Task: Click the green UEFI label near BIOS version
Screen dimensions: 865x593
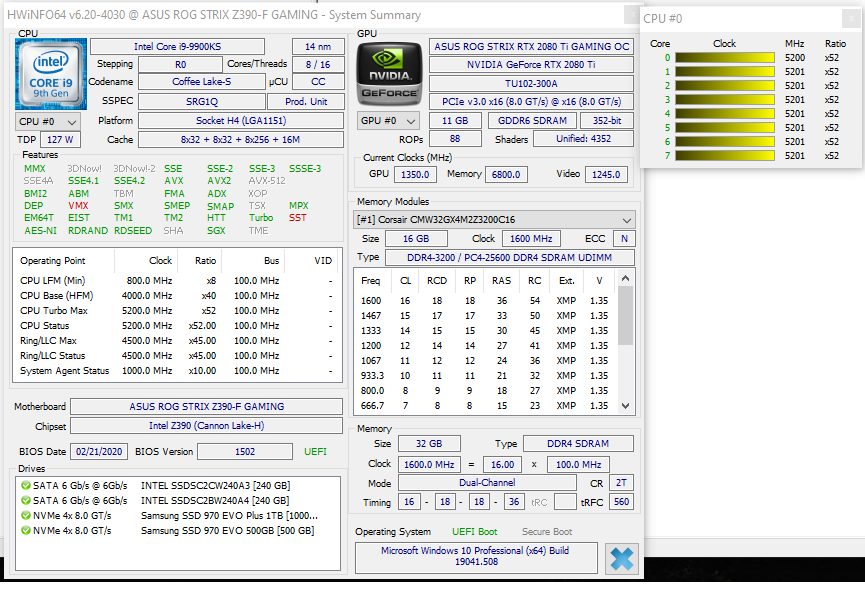Action: point(316,451)
